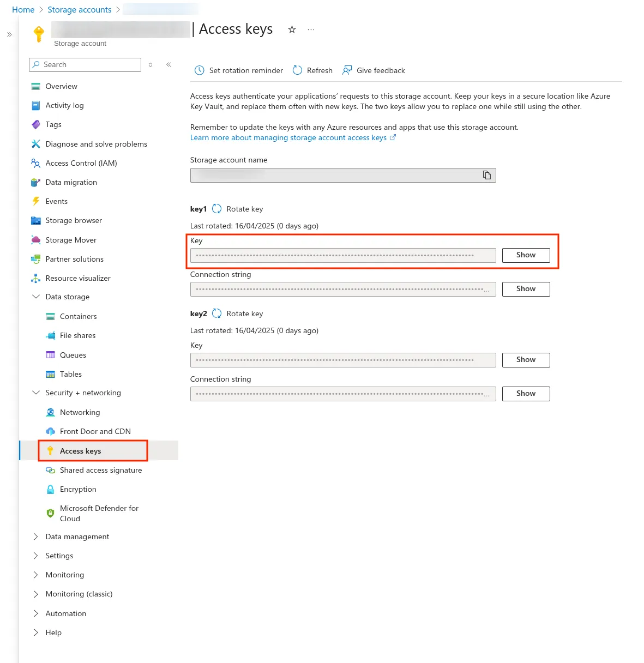Open the File shares icon

point(51,335)
